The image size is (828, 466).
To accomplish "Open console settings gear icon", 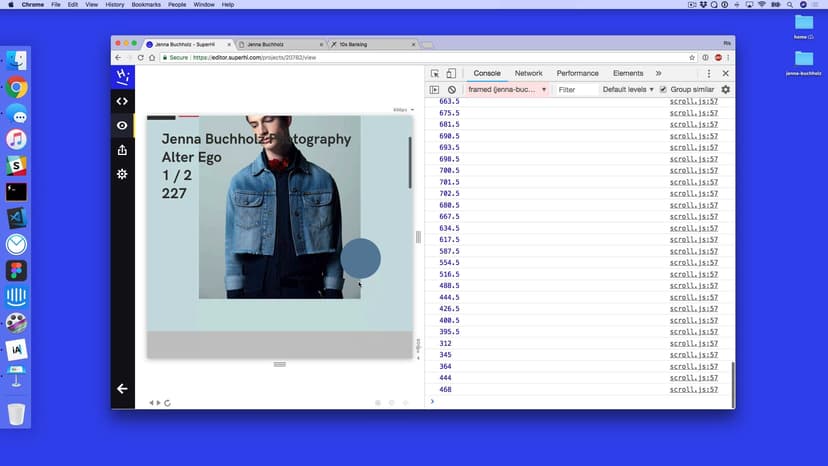I will [726, 90].
